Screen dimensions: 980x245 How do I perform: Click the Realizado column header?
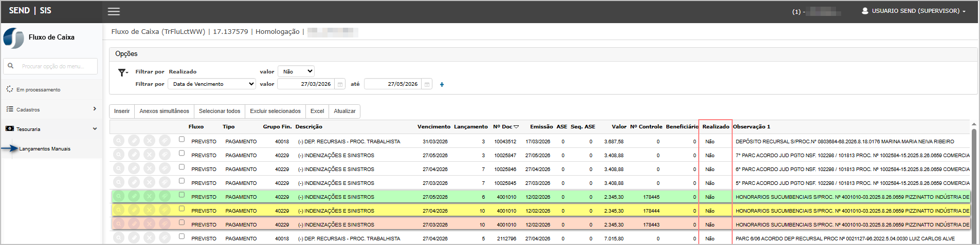716,127
